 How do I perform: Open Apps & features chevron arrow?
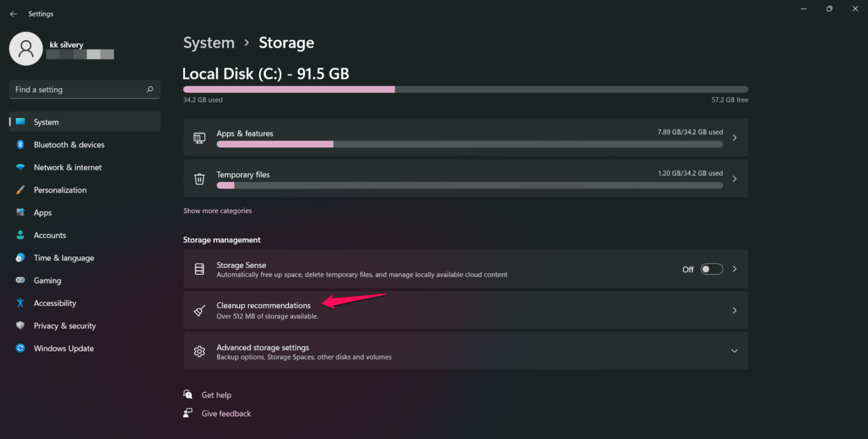734,138
